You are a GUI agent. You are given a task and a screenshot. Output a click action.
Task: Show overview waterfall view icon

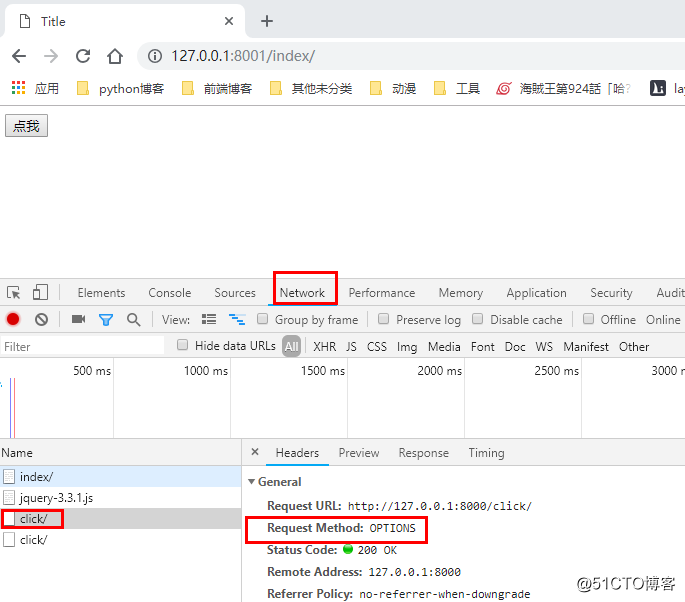(x=237, y=319)
